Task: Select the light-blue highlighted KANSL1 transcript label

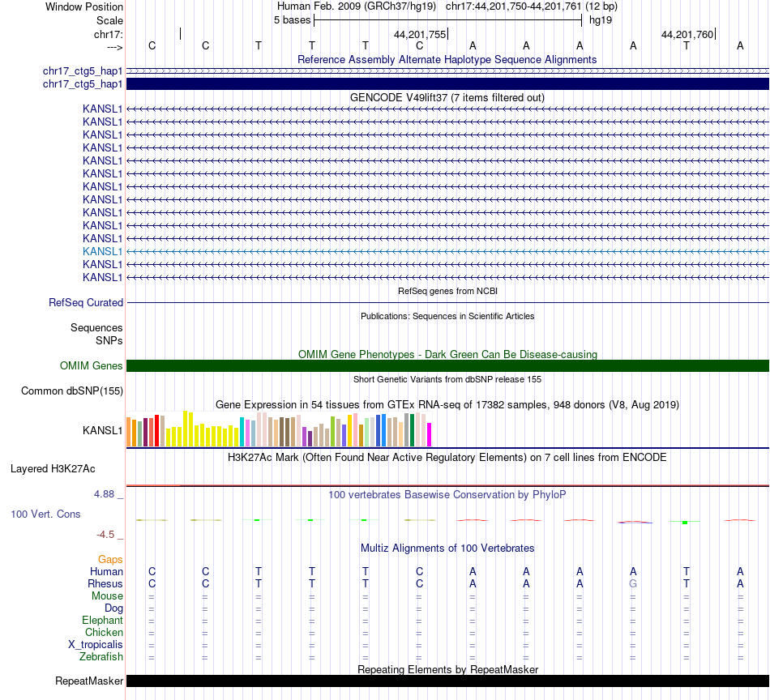Action: pos(102,251)
